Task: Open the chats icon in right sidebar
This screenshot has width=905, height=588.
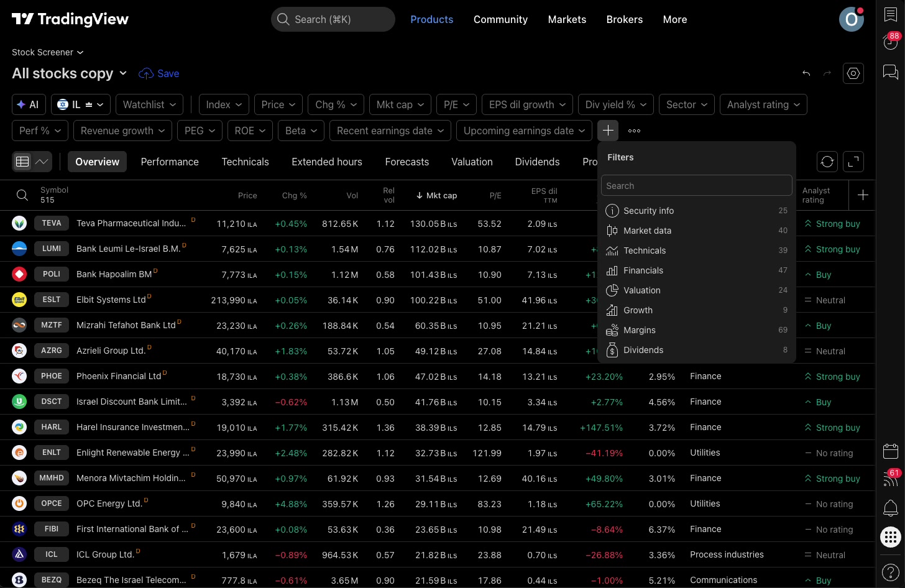Action: 891,72
